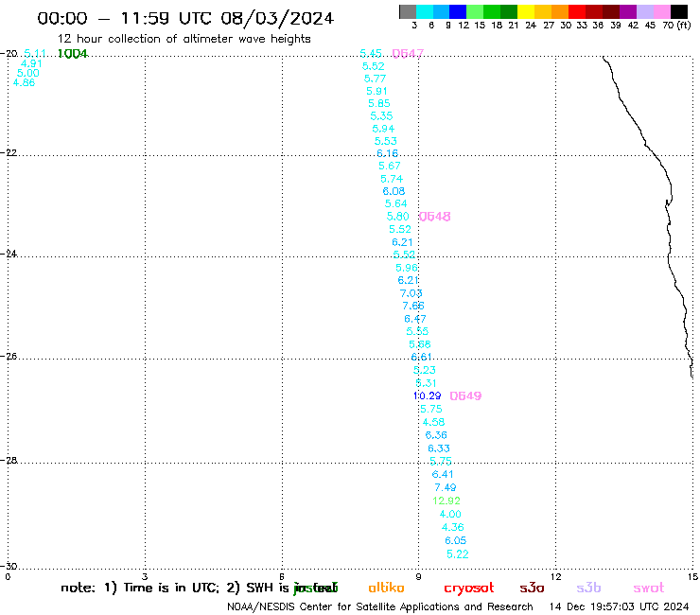Click the orange 'altika' satellite legend label
Viewport: 700px width, 615px height.
[386, 588]
